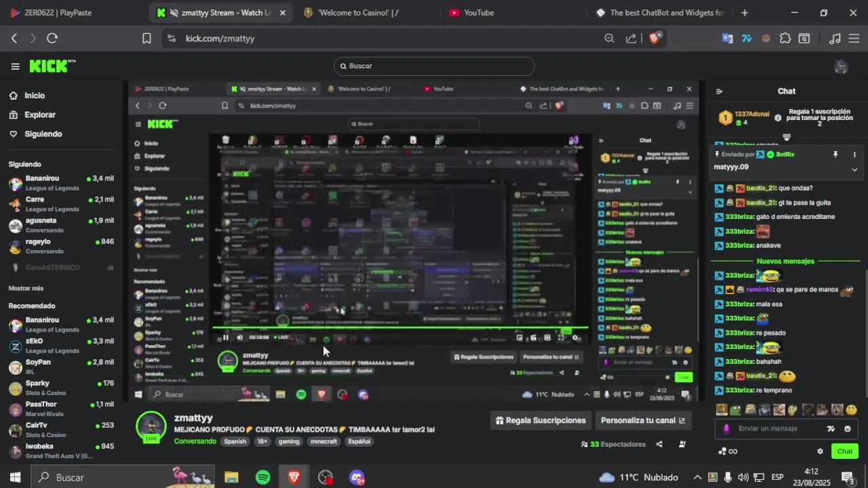This screenshot has width=868, height=488.
Task: Click user icon next to share
Action: 682,445
